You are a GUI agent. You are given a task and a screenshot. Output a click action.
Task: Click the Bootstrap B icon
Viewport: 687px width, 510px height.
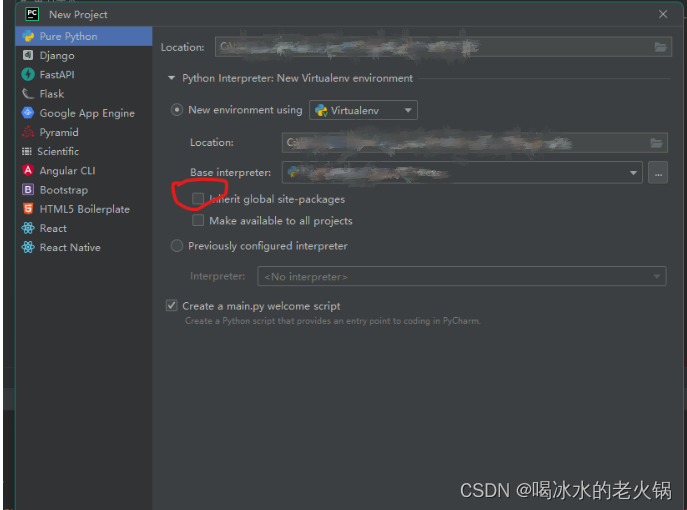click(x=28, y=189)
